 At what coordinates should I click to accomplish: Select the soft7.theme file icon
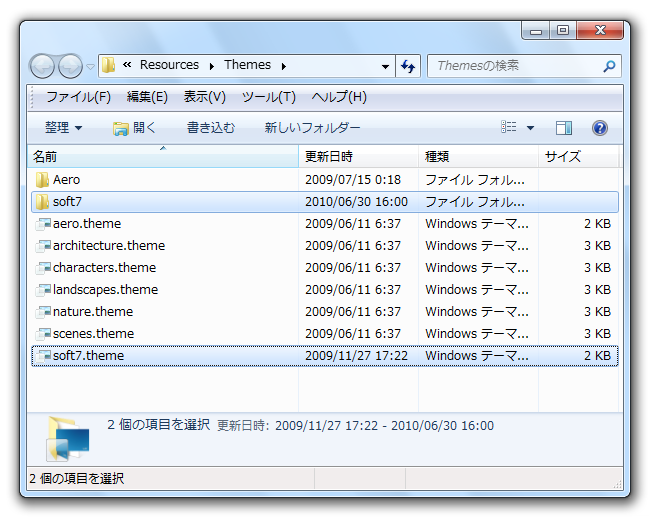pyautogui.click(x=43, y=356)
